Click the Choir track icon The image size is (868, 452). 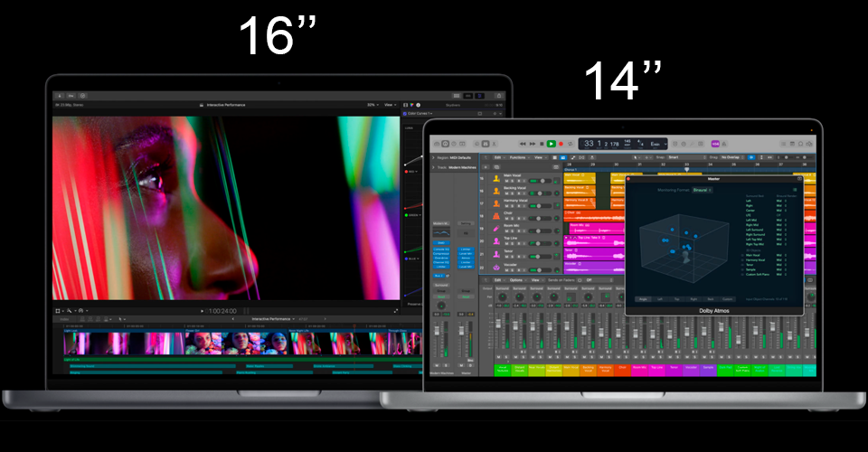tap(496, 216)
